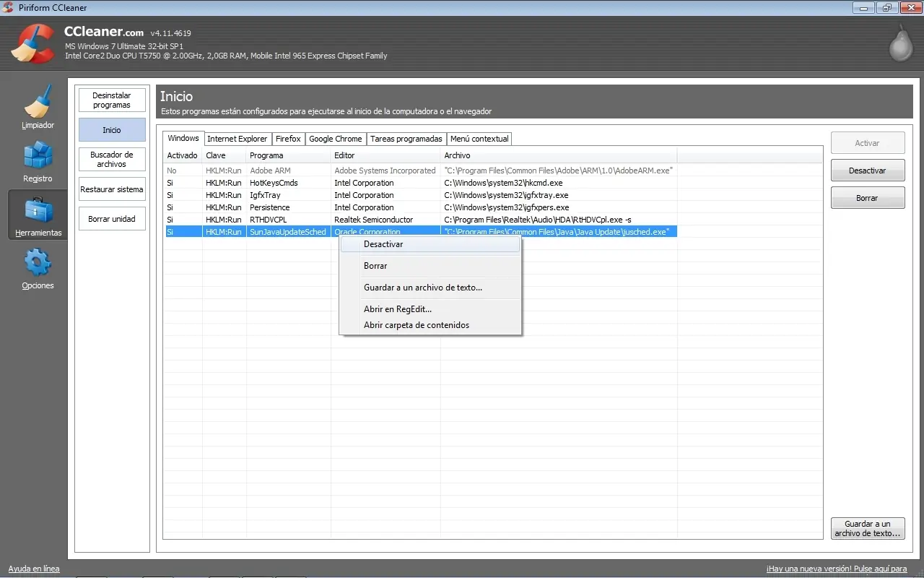Click Desinstalar programas

[112, 100]
